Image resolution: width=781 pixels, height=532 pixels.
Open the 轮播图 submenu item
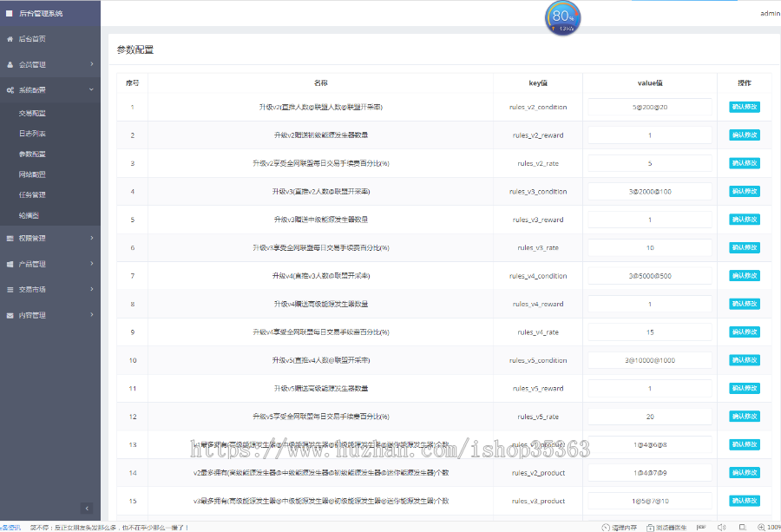pyautogui.click(x=29, y=216)
